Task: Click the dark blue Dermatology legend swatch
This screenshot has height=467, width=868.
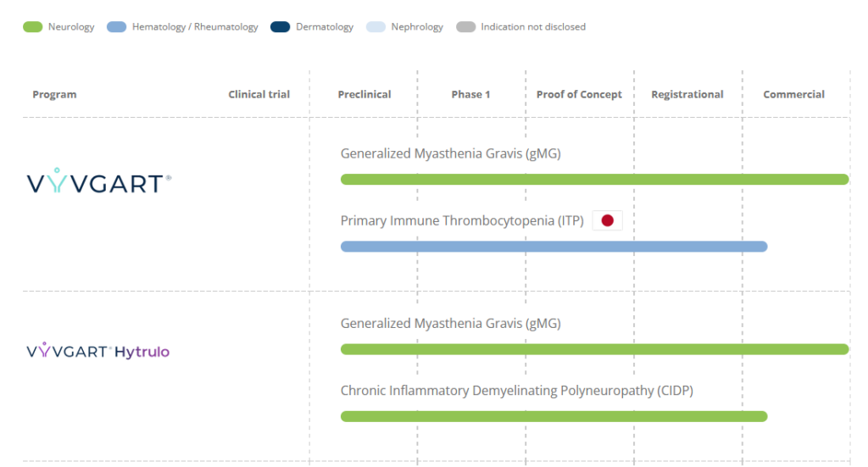Action: click(280, 27)
